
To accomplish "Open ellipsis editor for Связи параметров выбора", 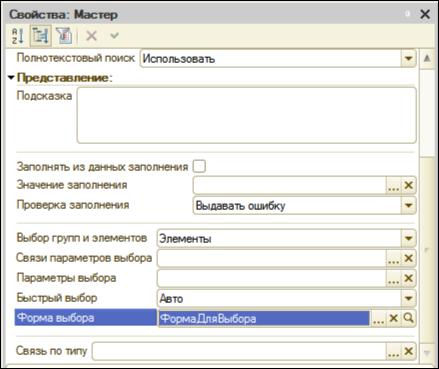I will (x=393, y=258).
